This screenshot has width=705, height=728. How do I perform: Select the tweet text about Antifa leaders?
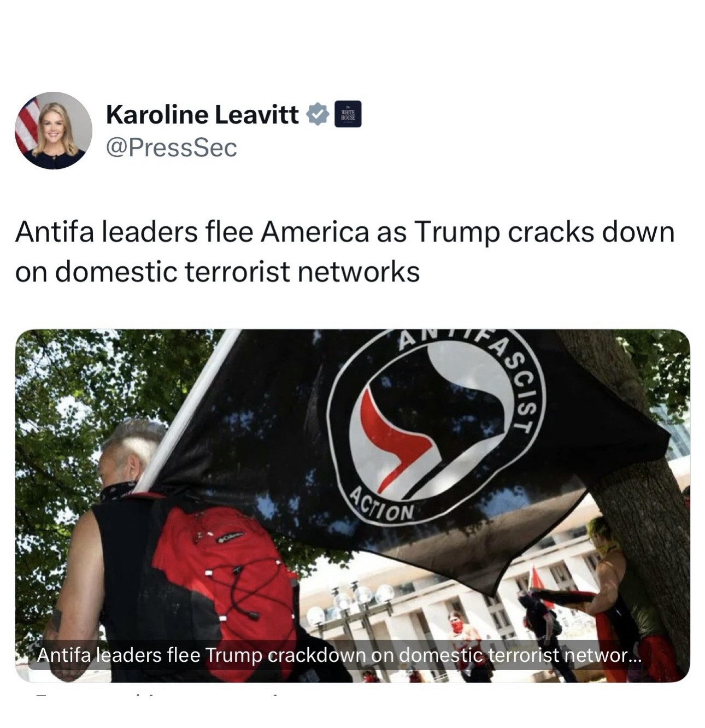click(344, 251)
